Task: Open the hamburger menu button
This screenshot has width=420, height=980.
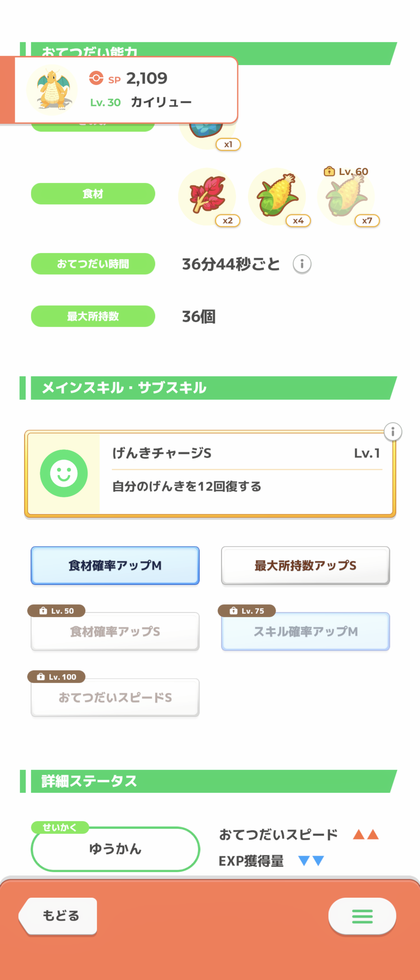Action: 362,916
